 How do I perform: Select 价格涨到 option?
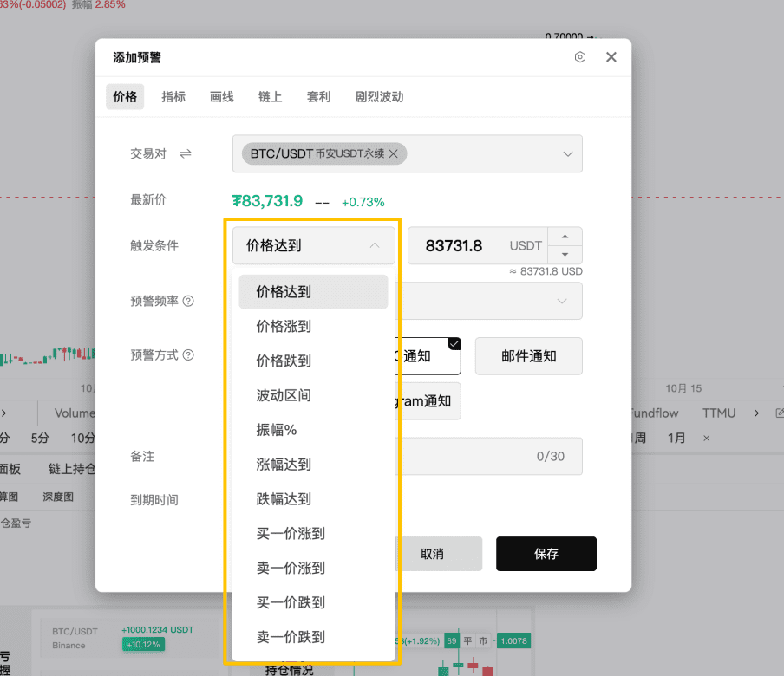coord(313,326)
